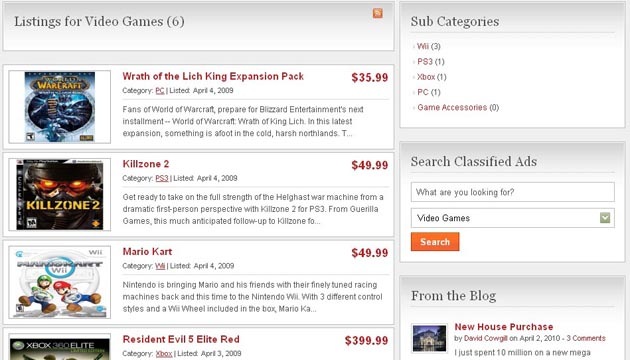Open the PC sub category link
Image resolution: width=630 pixels, height=360 pixels.
click(x=423, y=92)
